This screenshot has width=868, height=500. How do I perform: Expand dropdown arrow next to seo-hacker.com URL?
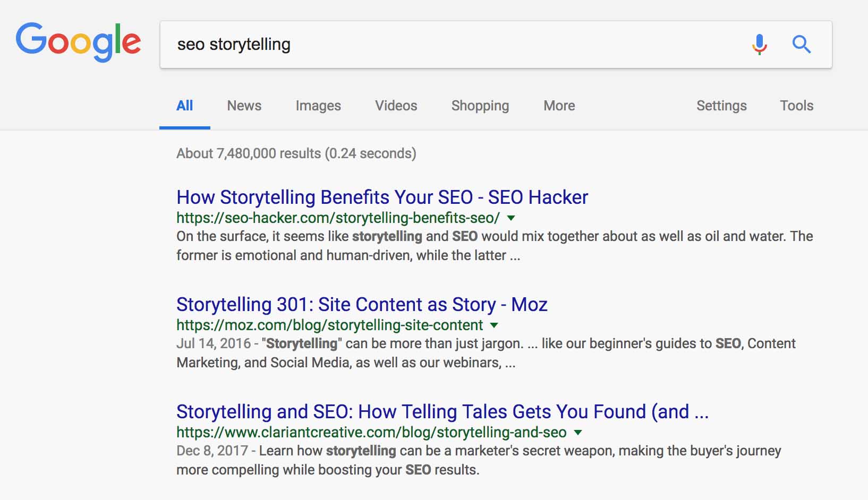tap(511, 218)
